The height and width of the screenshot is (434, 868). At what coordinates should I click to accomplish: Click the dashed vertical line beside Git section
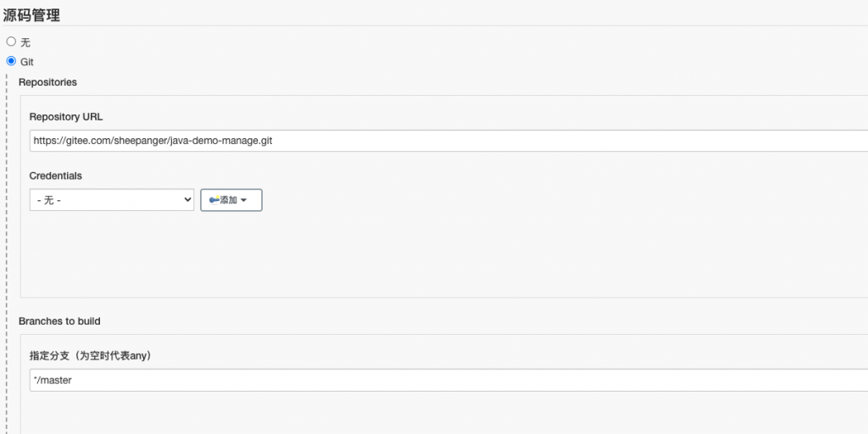[7, 249]
